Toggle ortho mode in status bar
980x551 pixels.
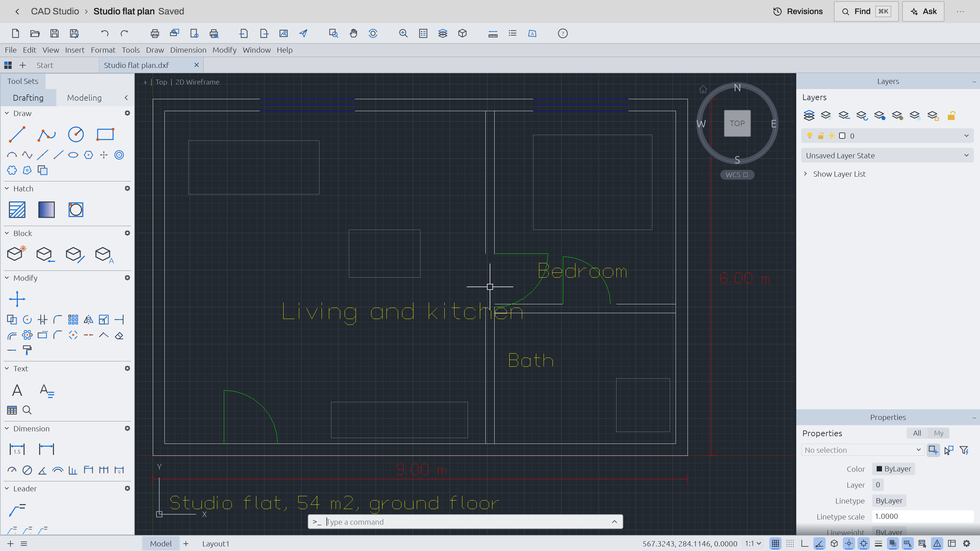[x=805, y=543]
